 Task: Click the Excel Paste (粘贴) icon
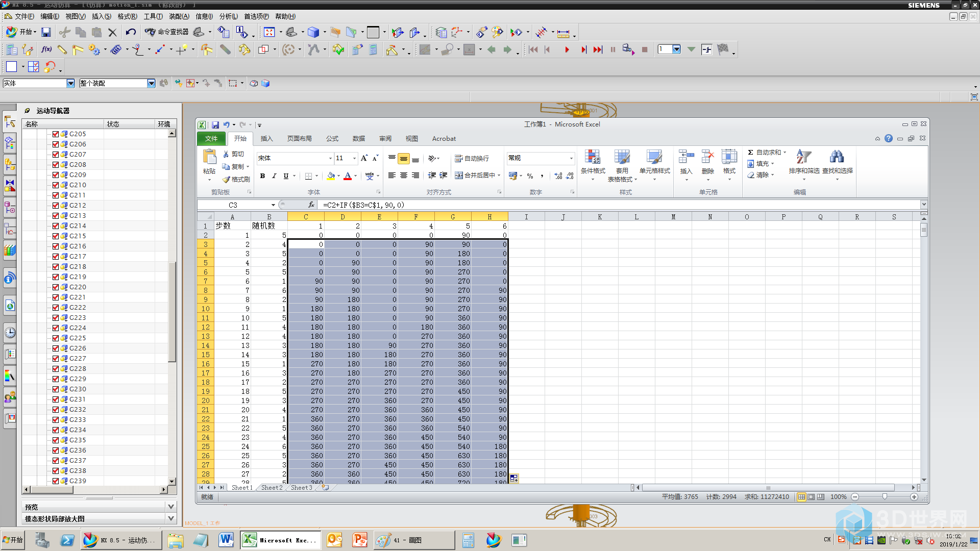[209, 157]
